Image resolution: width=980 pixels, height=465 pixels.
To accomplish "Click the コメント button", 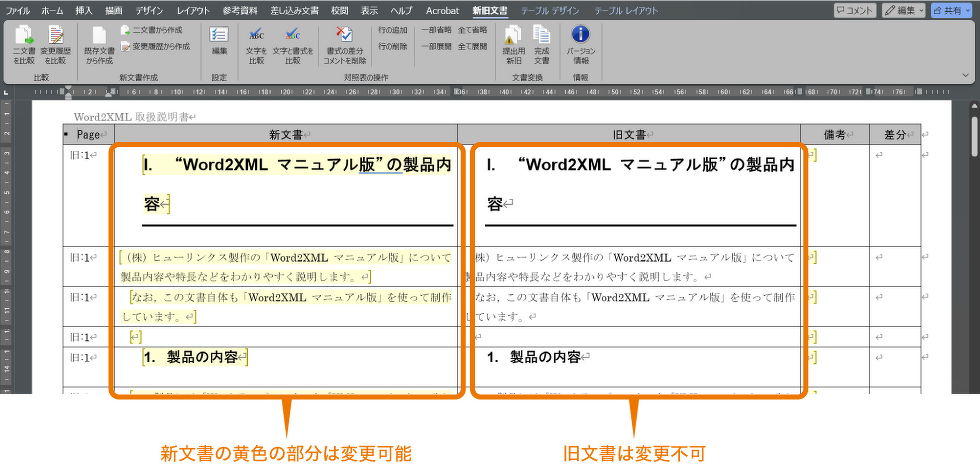I will pyautogui.click(x=855, y=10).
